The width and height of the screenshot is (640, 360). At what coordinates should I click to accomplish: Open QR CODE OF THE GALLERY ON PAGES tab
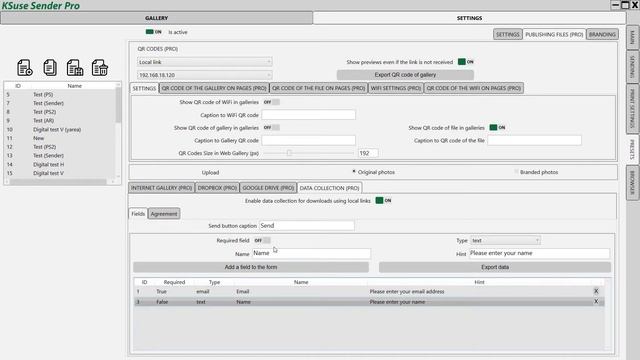214,88
